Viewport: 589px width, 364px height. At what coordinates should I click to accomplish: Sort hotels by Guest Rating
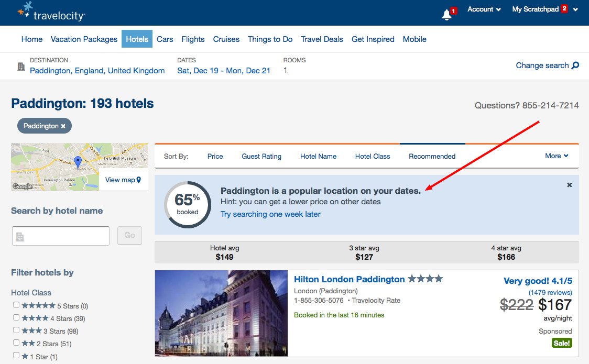pyautogui.click(x=261, y=156)
